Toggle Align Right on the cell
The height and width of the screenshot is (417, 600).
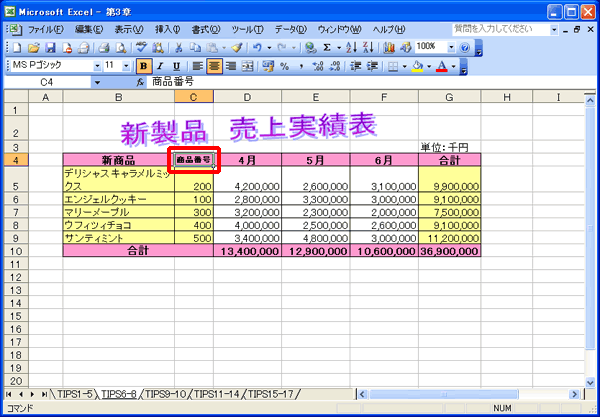tap(231, 67)
